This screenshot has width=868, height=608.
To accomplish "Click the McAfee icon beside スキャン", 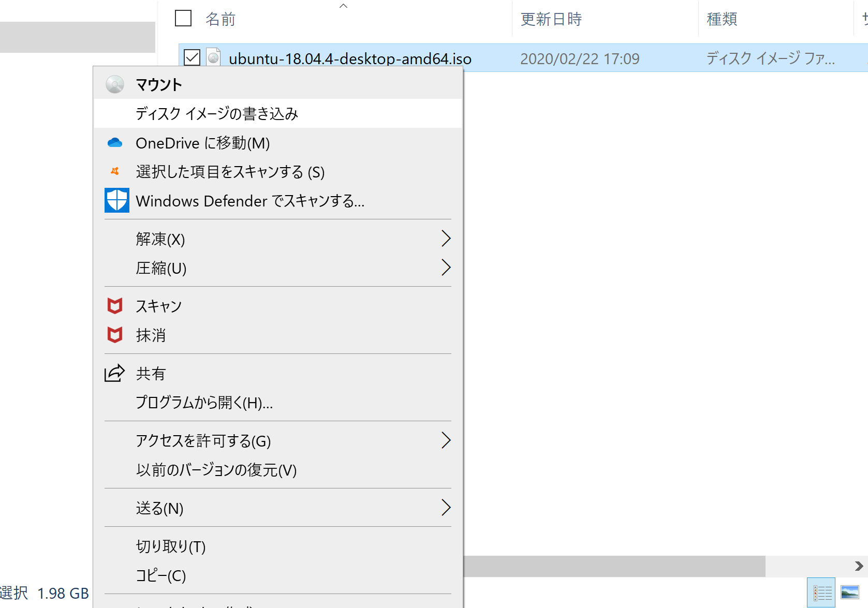I will point(115,306).
